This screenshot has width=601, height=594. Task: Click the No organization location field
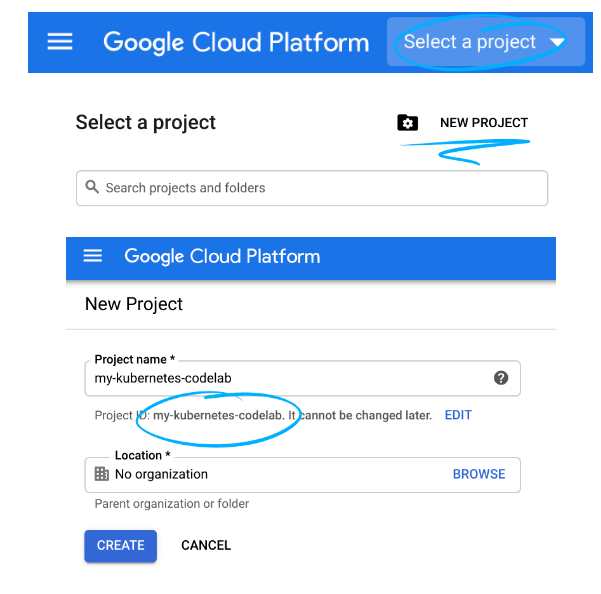302,475
